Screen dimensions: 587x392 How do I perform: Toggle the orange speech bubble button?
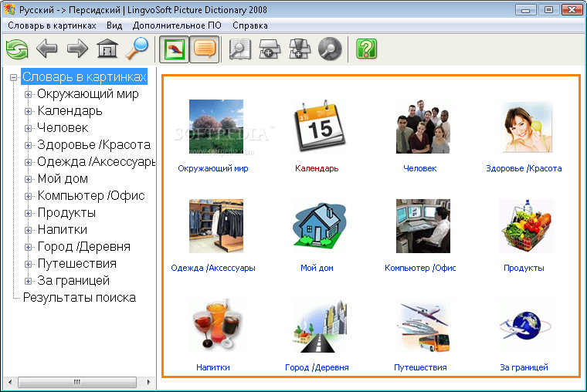[x=205, y=49]
